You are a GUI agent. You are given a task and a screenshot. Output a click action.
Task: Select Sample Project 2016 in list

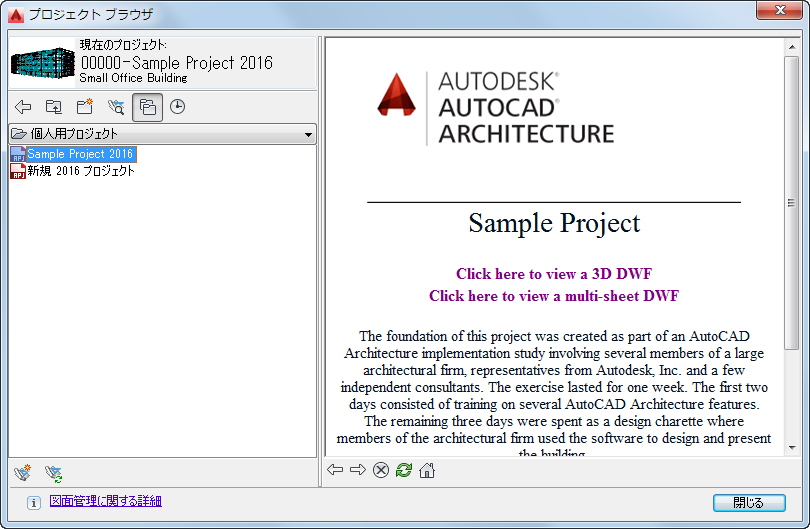point(80,154)
